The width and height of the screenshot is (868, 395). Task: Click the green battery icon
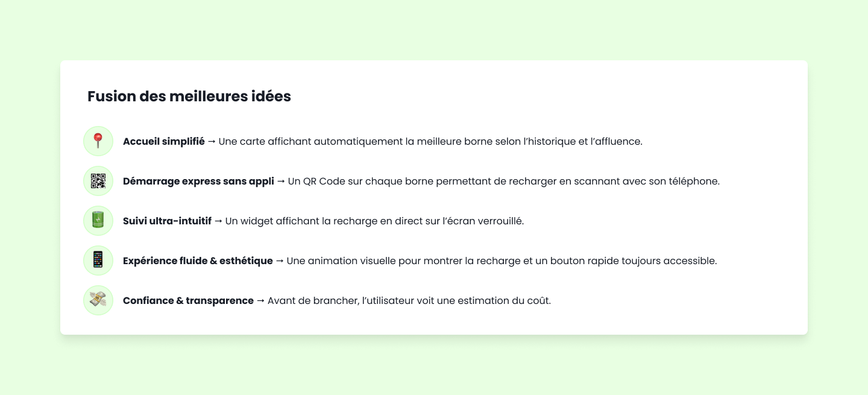98,221
